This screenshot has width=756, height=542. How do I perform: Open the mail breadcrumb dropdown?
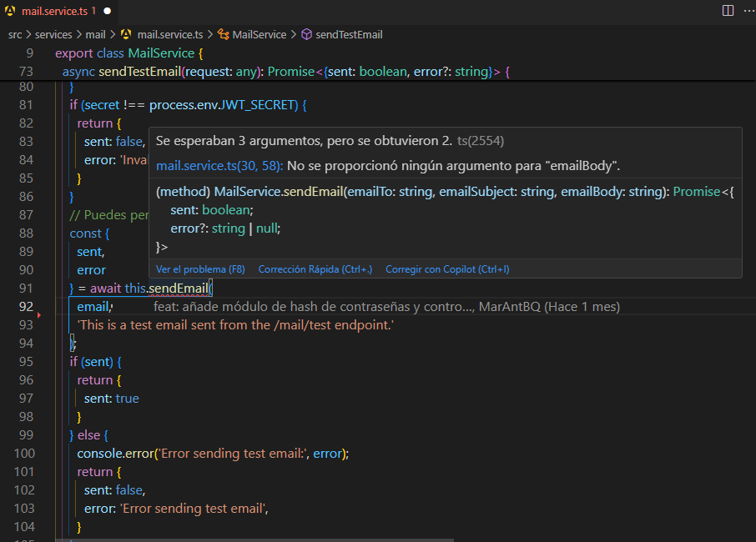96,35
